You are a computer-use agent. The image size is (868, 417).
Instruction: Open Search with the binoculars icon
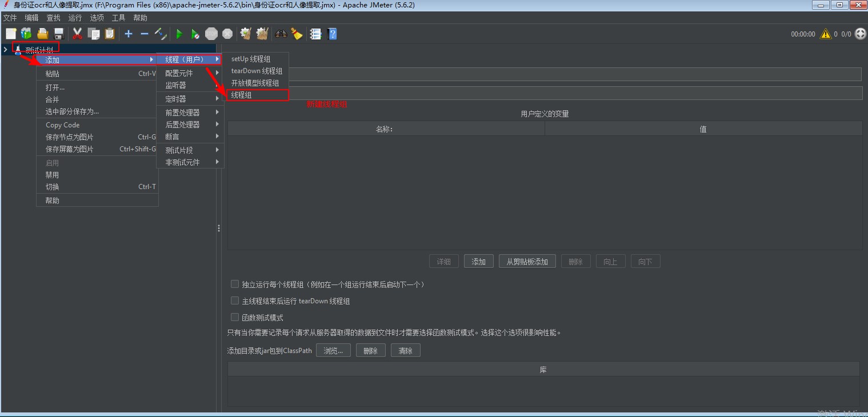tap(281, 34)
